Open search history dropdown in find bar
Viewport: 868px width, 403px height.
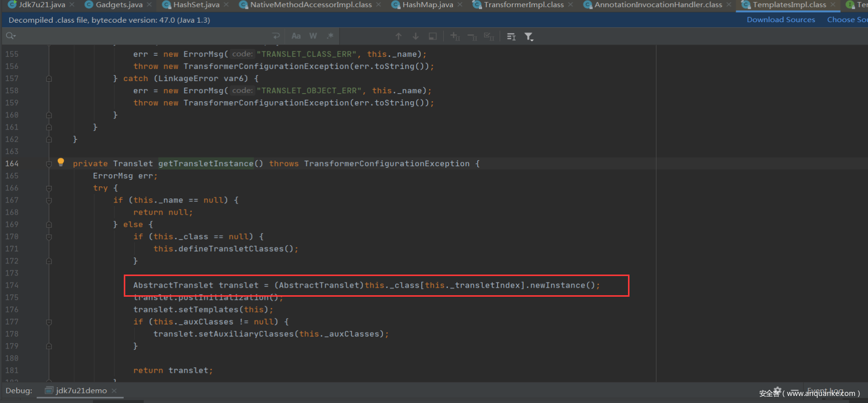coord(11,36)
